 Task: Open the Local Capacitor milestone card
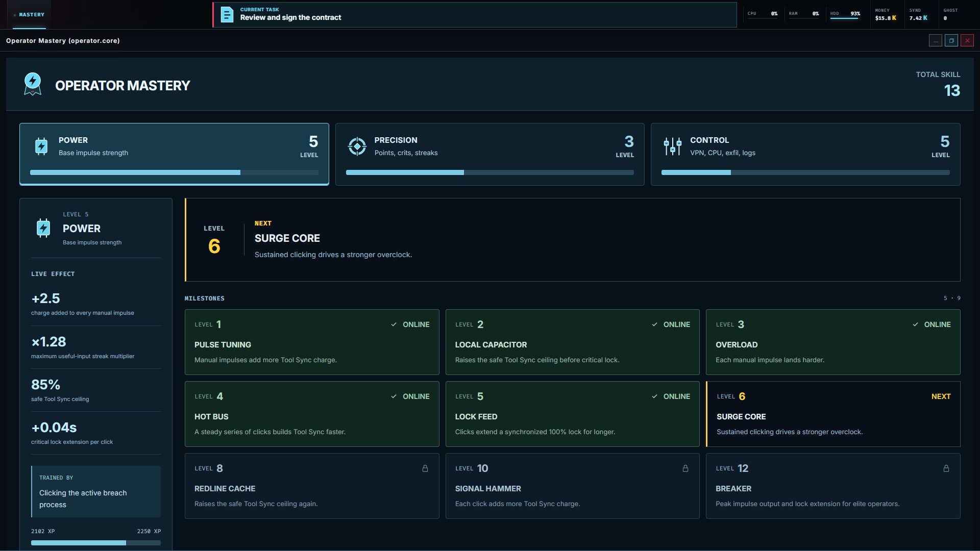[572, 342]
